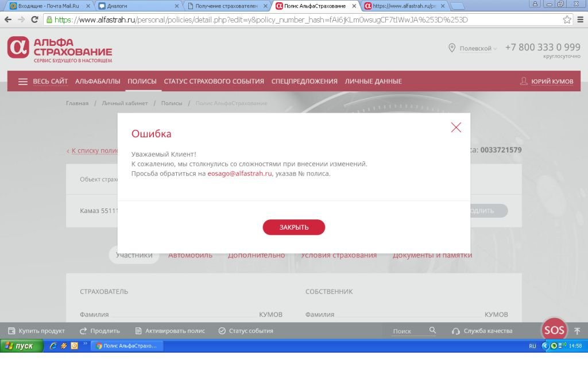Click the user profile icon
The height and width of the screenshot is (371, 588).
pyautogui.click(x=524, y=81)
